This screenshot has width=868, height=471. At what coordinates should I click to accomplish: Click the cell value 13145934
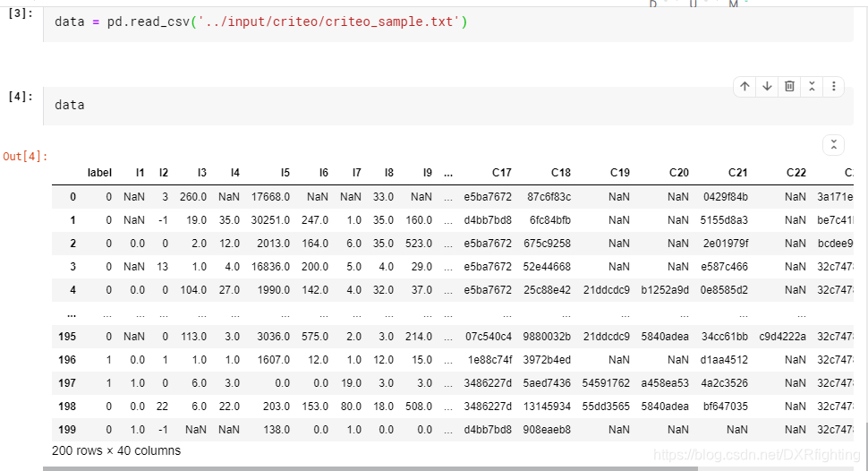[547, 407]
